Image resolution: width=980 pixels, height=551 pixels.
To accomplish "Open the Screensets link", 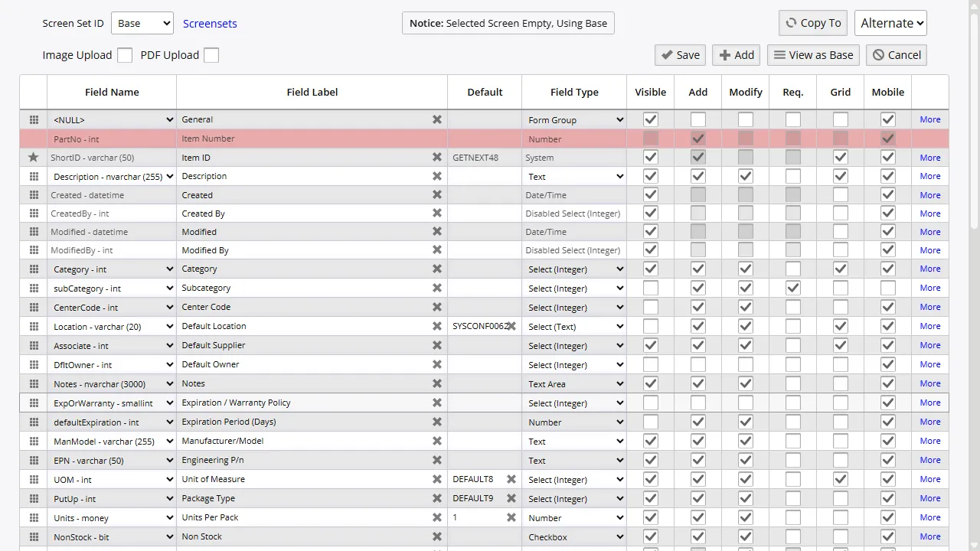I will (210, 23).
